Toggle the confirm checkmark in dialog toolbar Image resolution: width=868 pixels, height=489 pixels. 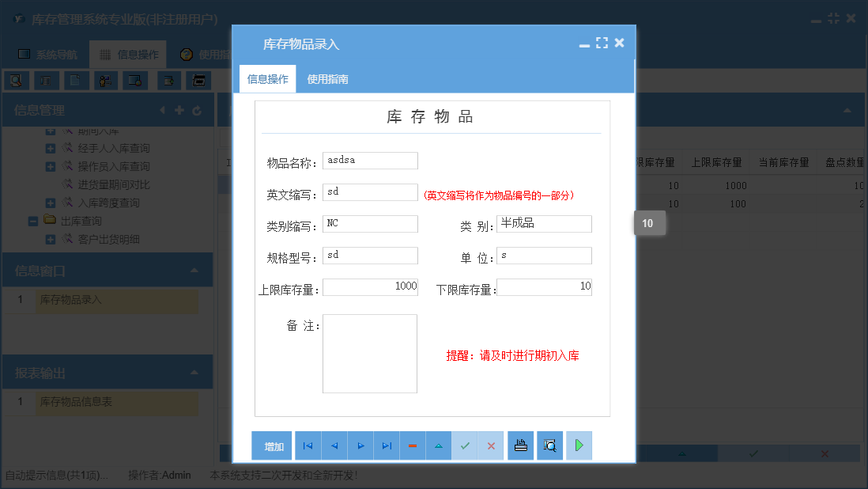click(x=465, y=445)
